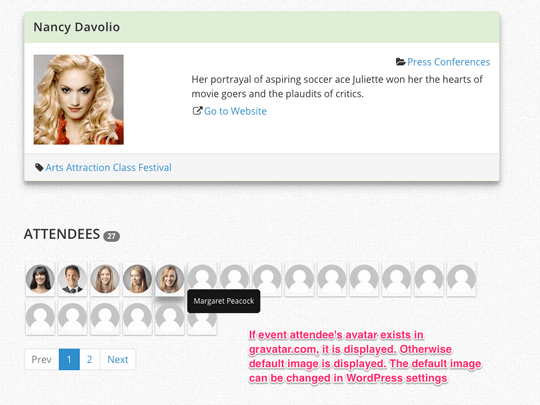Click the external link icon before Go to Website
Screen dimensions: 540x405
click(197, 111)
